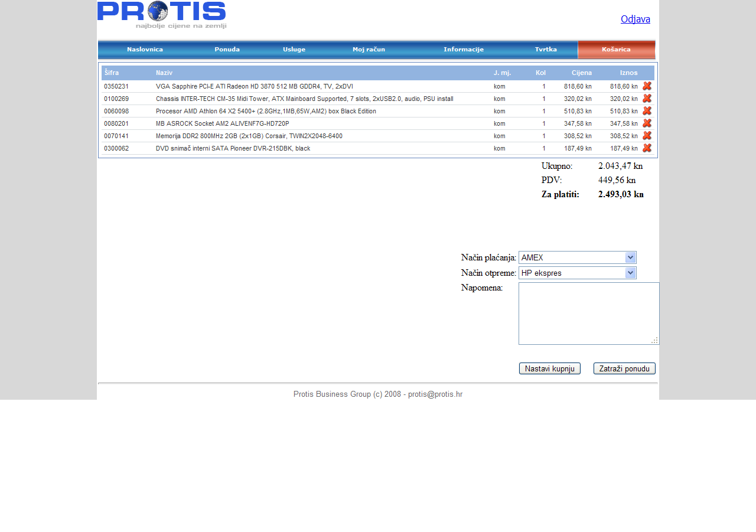756x532 pixels.
Task: Remove VGA Sapphire Radeon item from cart
Action: [x=647, y=86]
